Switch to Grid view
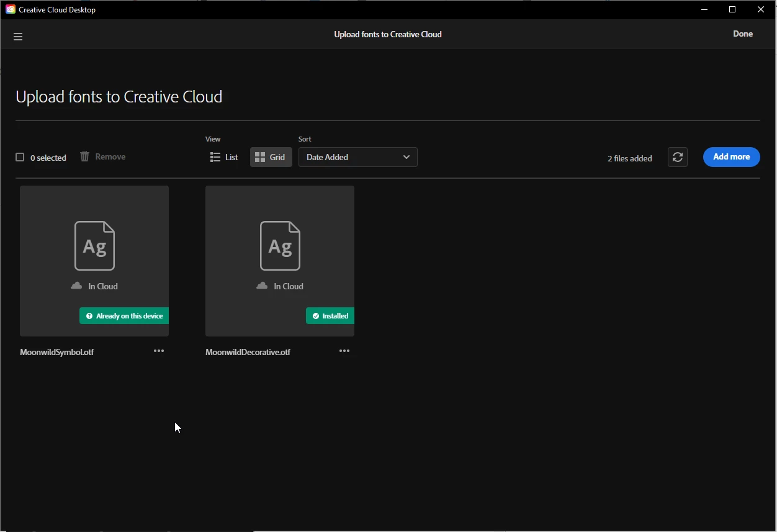Viewport: 777px width, 532px height. coord(271,157)
